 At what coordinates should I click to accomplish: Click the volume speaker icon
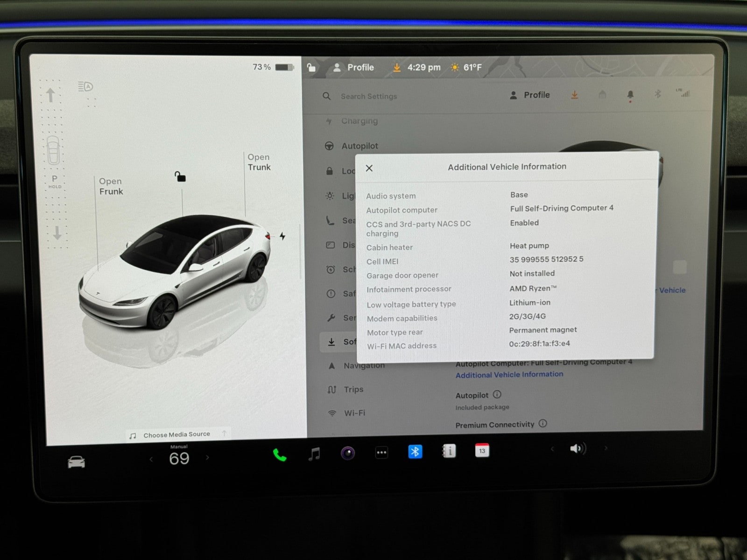578,448
